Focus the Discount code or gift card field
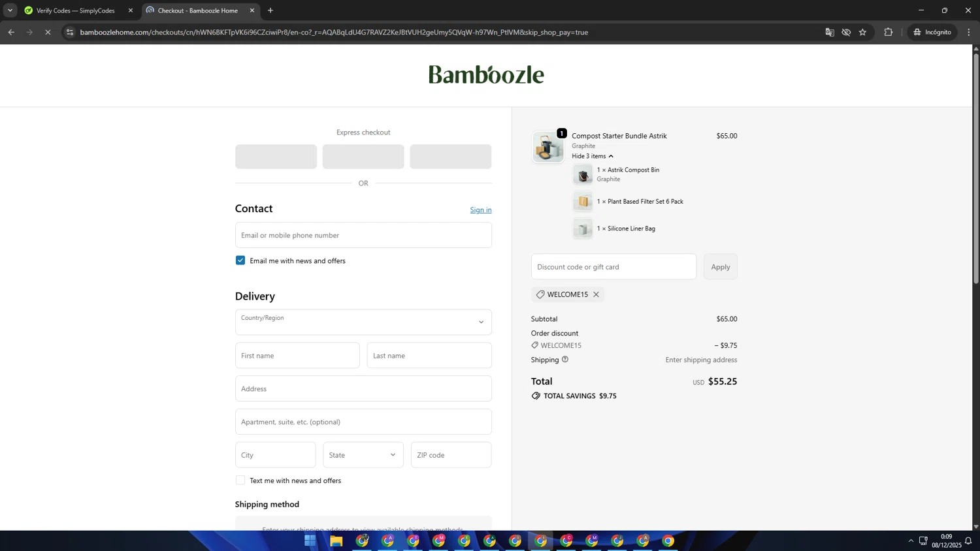Viewport: 980px width, 551px height. click(x=613, y=266)
